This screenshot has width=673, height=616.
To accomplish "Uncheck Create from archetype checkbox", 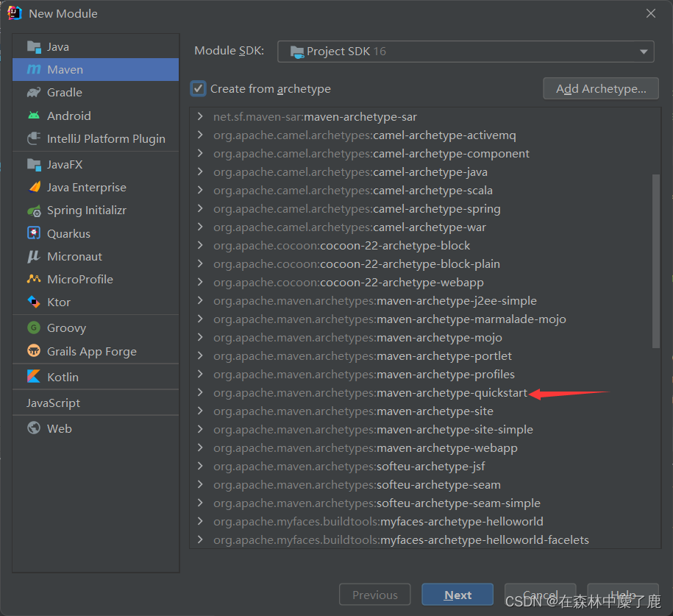I will (x=198, y=89).
